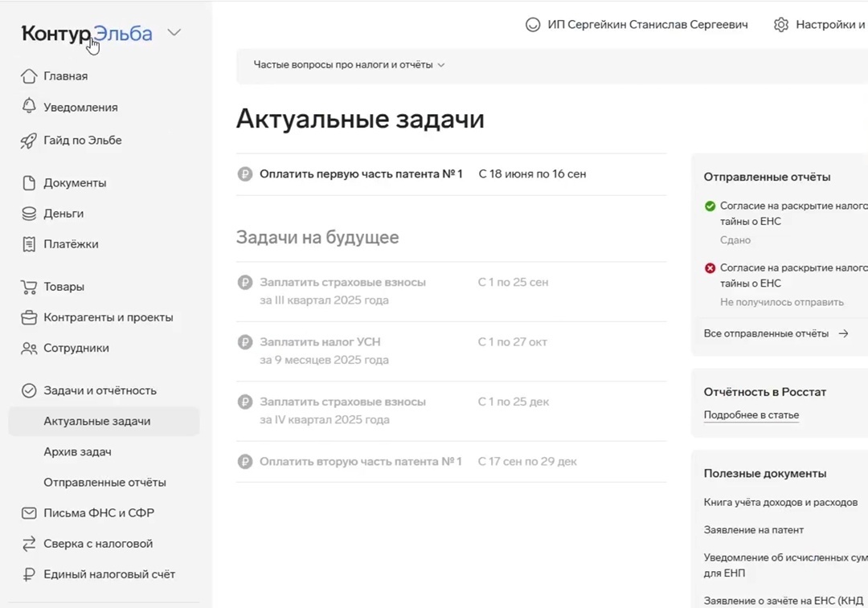Click ruble icon for страховые взносы IV квартал
The width and height of the screenshot is (868, 608).
(x=245, y=402)
